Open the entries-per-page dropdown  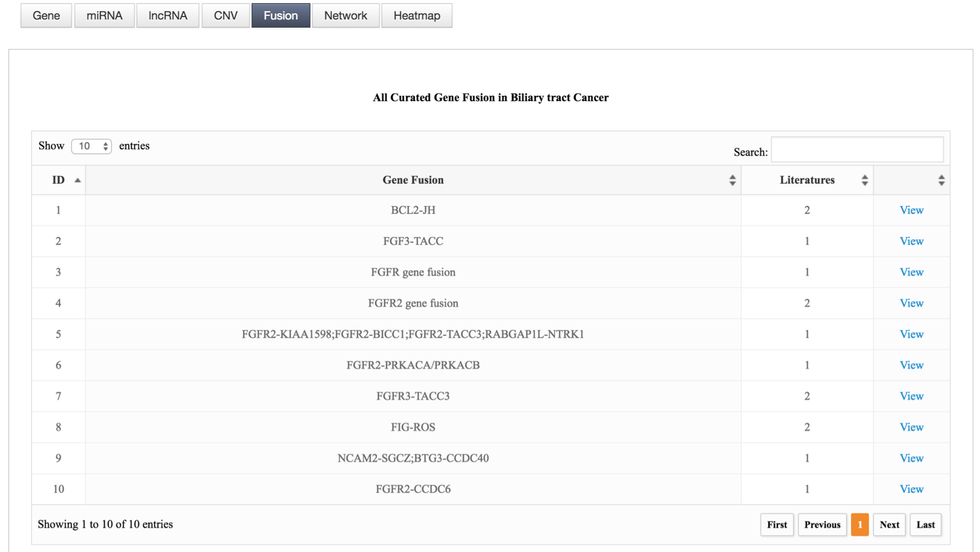[x=91, y=146]
